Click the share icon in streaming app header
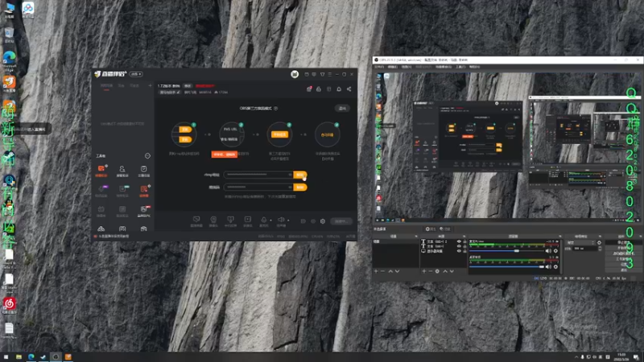The image size is (644, 362). 349,89
